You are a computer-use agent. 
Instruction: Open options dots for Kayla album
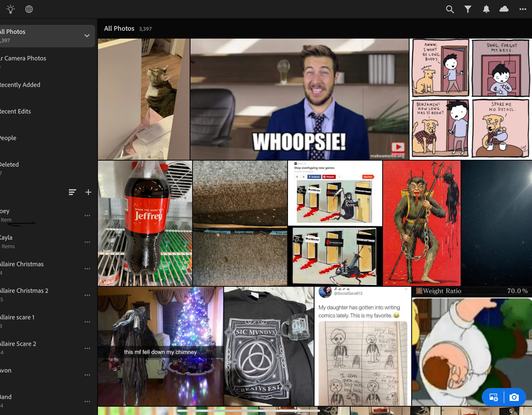coord(87,242)
